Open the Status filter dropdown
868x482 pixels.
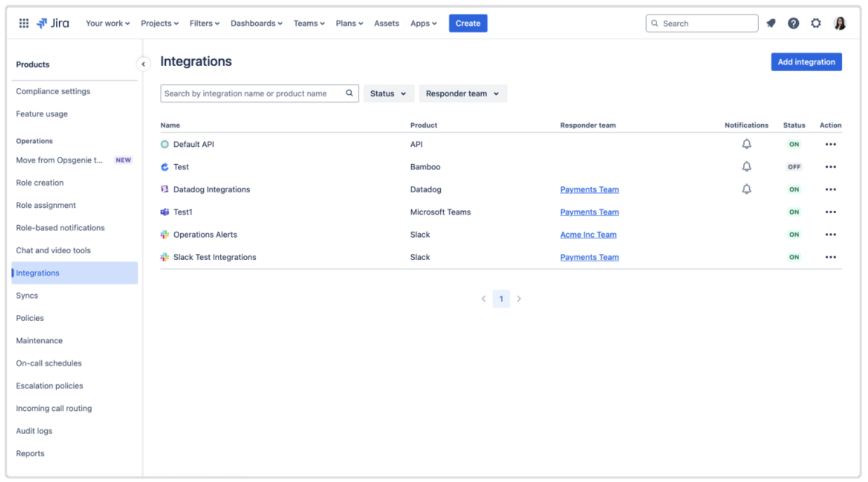pyautogui.click(x=388, y=93)
